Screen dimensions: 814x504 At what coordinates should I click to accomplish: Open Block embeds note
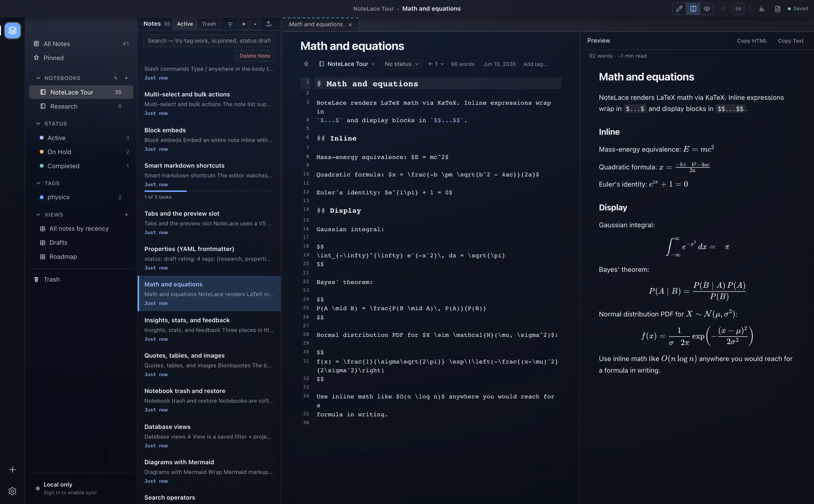[209, 139]
